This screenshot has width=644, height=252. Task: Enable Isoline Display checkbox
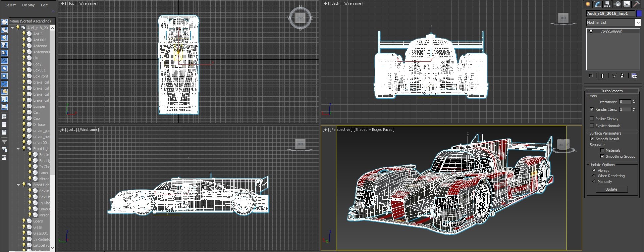click(592, 118)
